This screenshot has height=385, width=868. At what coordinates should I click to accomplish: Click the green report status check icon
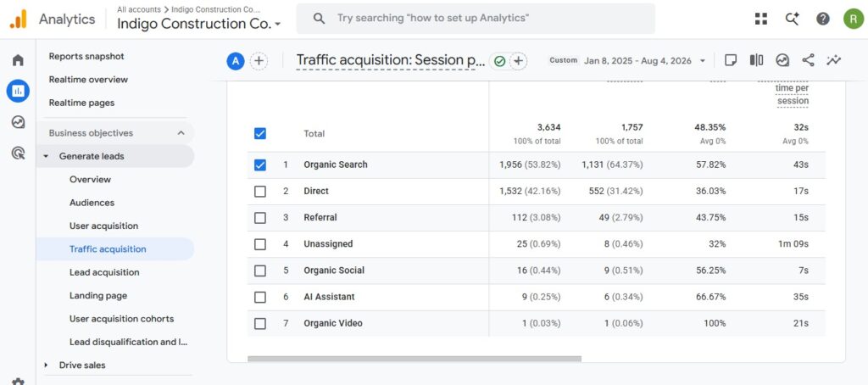click(x=499, y=61)
